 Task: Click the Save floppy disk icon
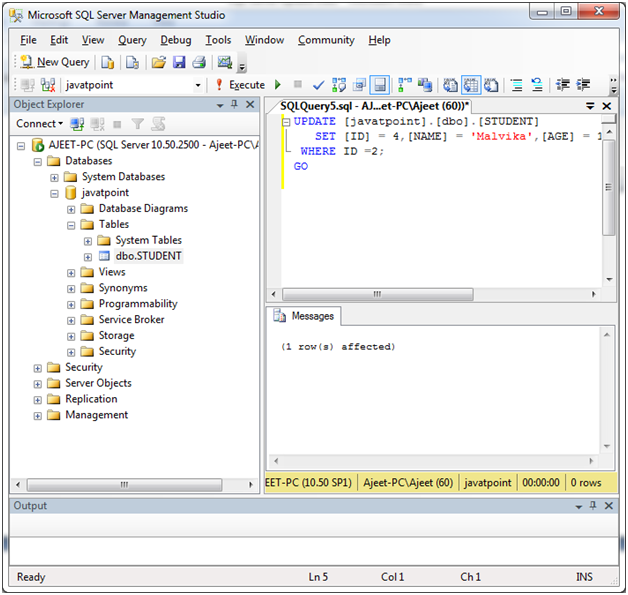point(179,62)
